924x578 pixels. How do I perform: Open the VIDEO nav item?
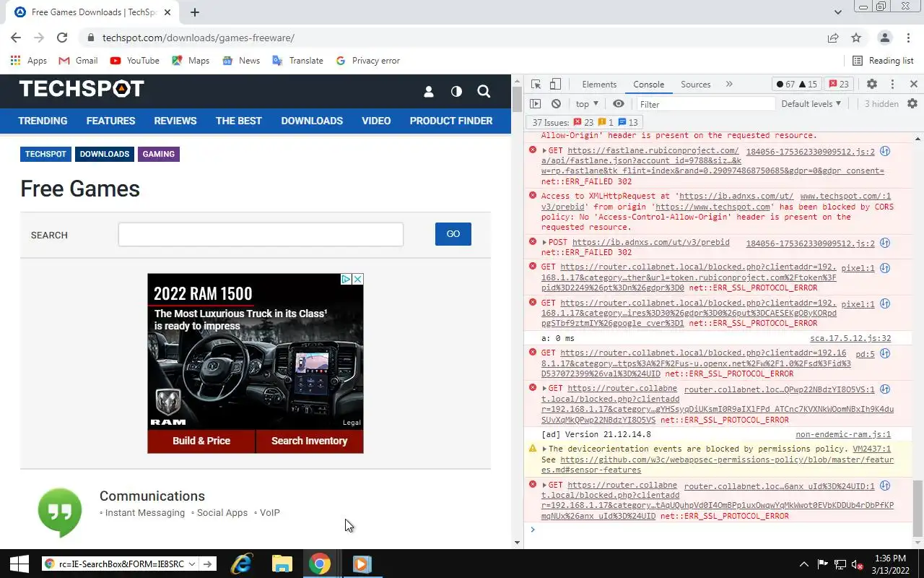coord(376,121)
